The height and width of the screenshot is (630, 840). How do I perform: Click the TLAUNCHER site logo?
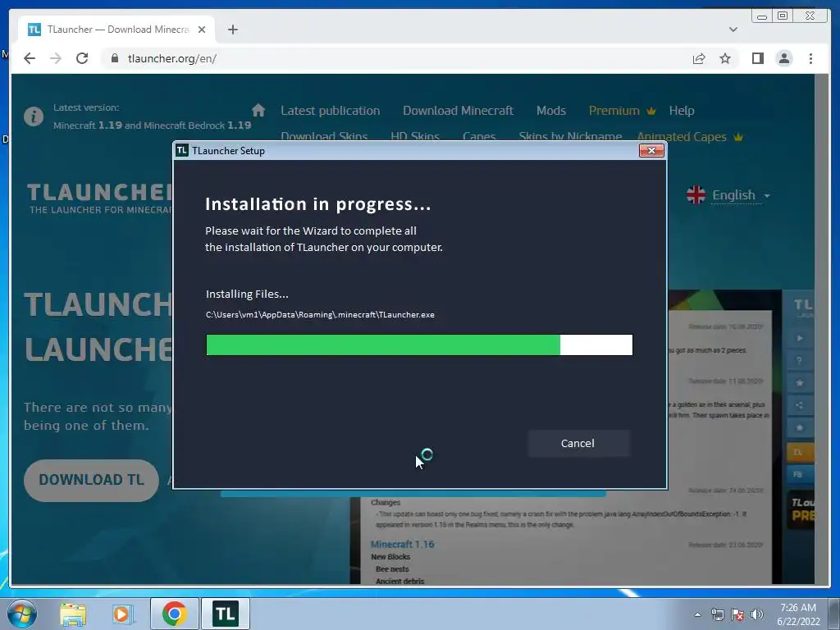99,199
